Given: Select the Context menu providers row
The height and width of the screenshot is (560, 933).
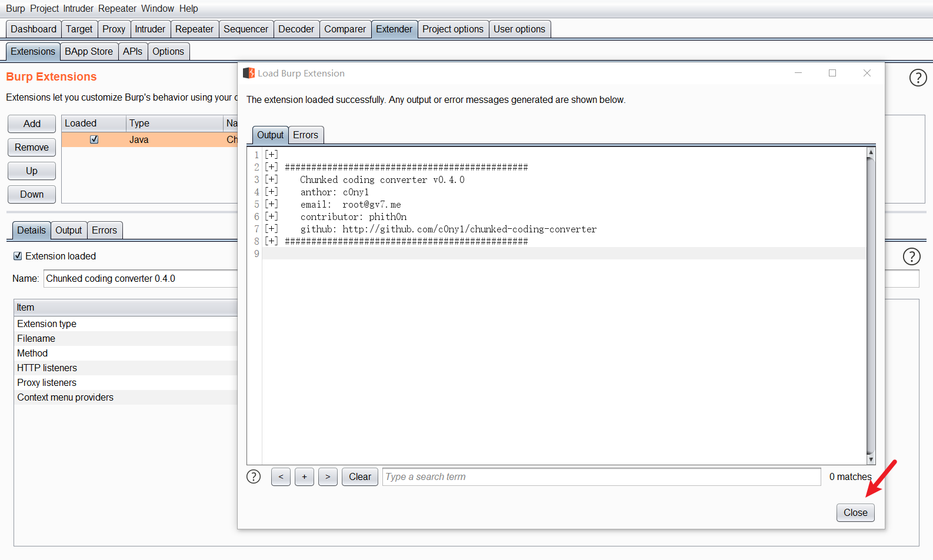Looking at the screenshot, I should pyautogui.click(x=126, y=397).
